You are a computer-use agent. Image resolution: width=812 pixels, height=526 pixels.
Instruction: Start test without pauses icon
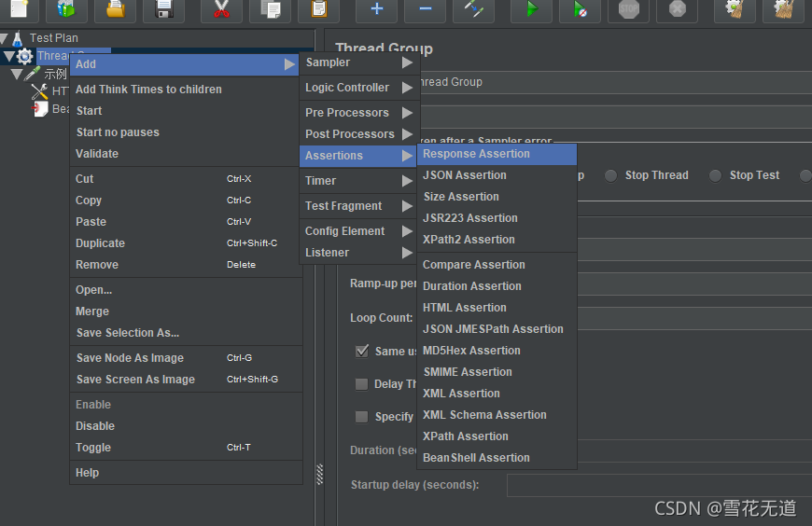(x=580, y=8)
